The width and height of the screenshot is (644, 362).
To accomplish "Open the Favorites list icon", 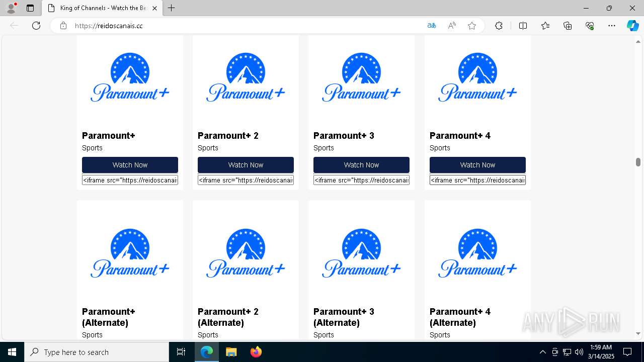I will click(545, 26).
